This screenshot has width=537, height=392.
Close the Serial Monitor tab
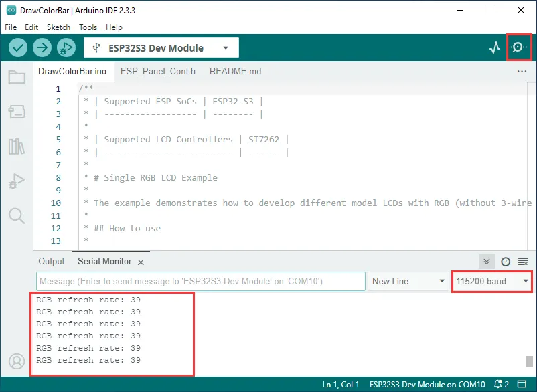pyautogui.click(x=141, y=262)
